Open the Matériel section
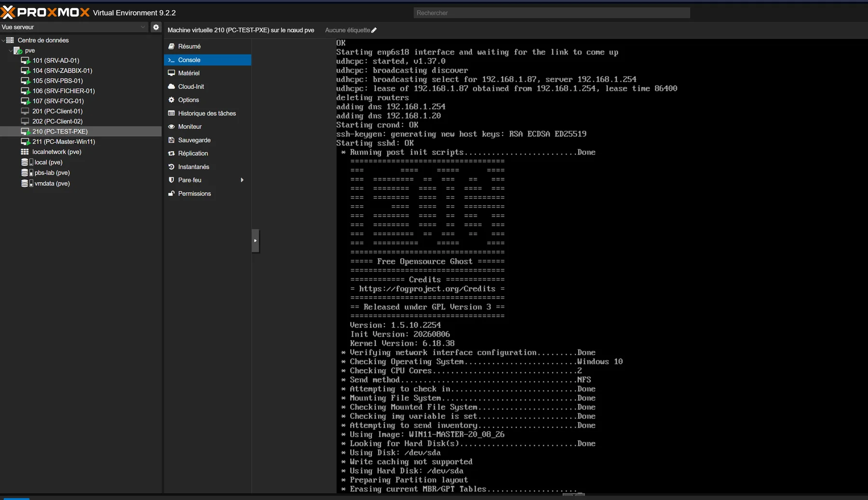The image size is (868, 500). pos(207,73)
